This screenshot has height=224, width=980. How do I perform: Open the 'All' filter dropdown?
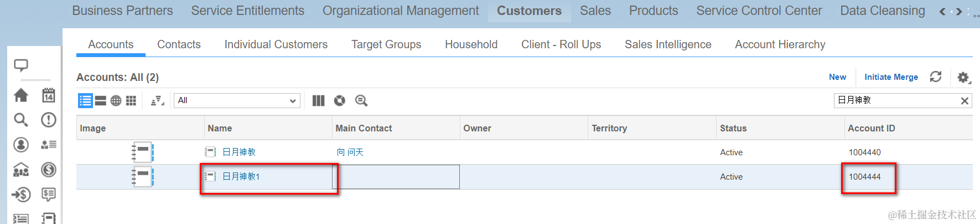pyautogui.click(x=237, y=100)
